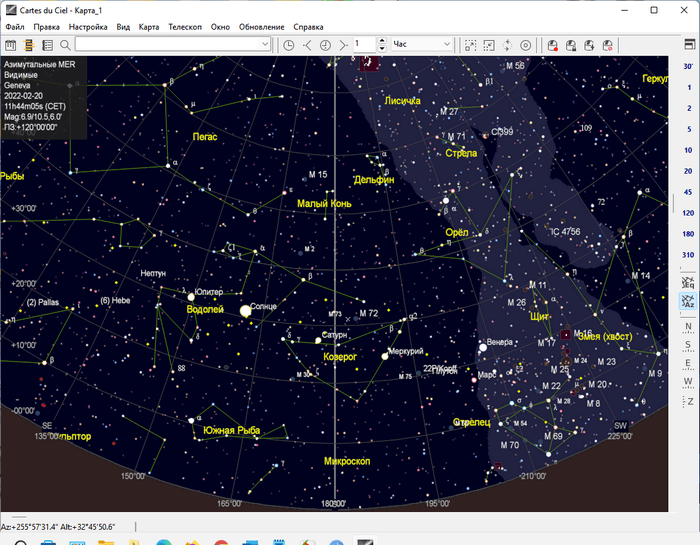The height and width of the screenshot is (545, 700).
Task: Set field of view to 5 degrees
Action: [x=689, y=129]
